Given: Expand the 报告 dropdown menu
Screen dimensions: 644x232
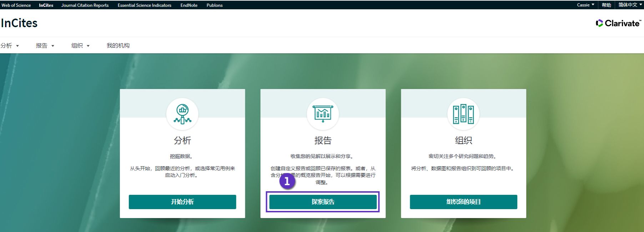Looking at the screenshot, I should click(x=45, y=46).
